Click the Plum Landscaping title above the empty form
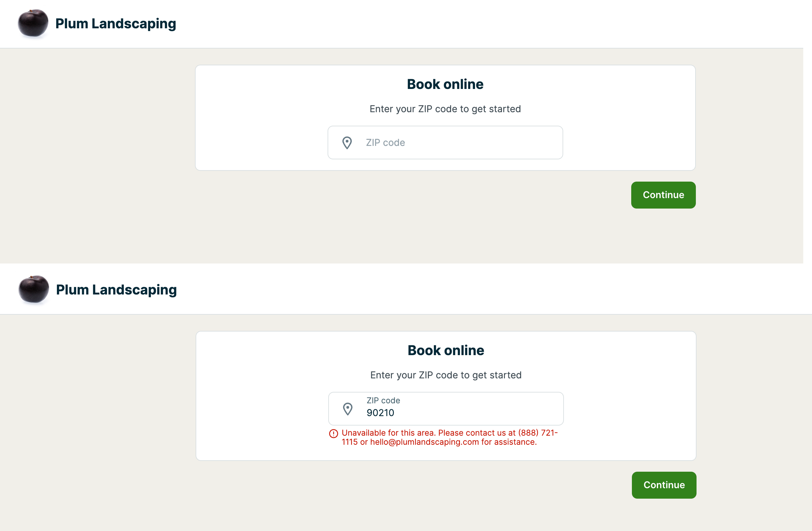The width and height of the screenshot is (812, 531). [116, 24]
